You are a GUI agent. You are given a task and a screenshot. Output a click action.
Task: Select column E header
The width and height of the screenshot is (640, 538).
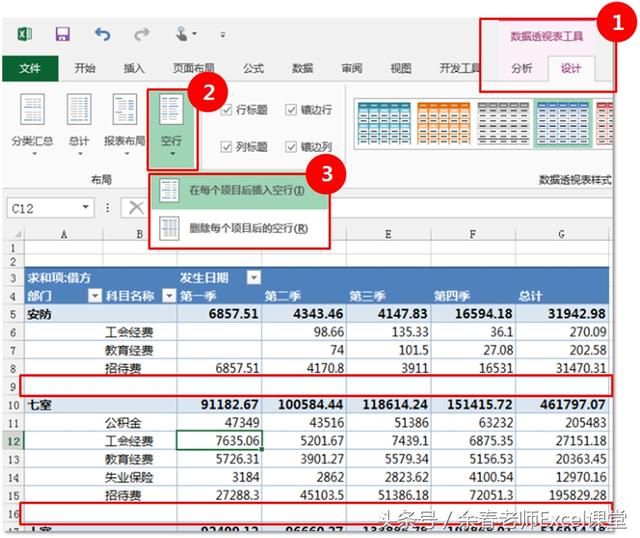[388, 234]
